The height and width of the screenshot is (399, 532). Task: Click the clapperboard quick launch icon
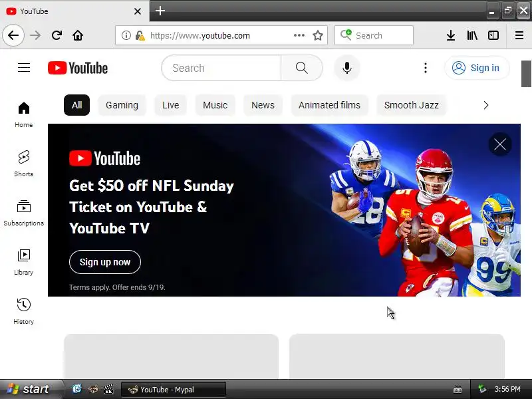(108, 389)
